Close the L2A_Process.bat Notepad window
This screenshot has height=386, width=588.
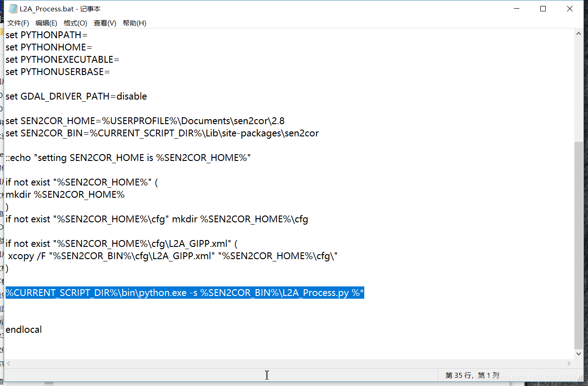tap(570, 9)
